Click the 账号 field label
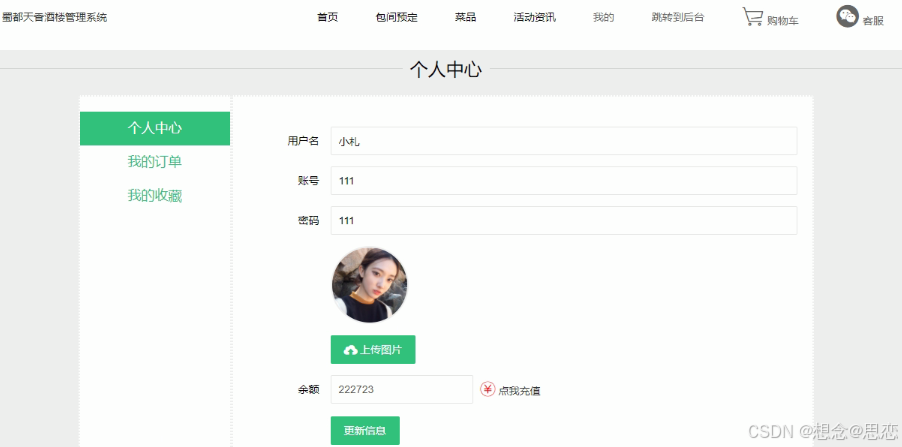Viewport: 902px width, 447px height. click(308, 181)
